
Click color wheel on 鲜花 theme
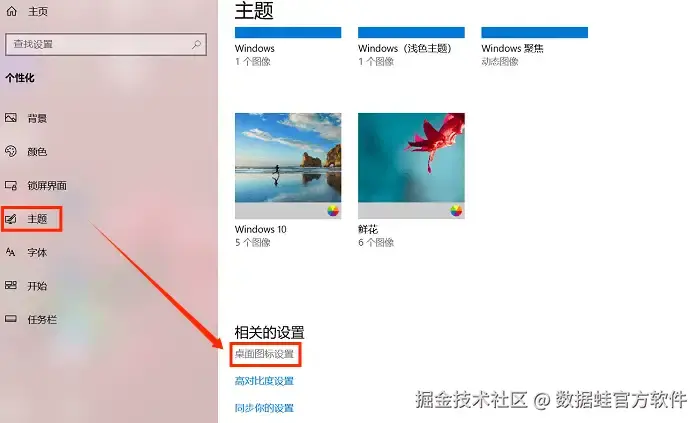click(456, 211)
